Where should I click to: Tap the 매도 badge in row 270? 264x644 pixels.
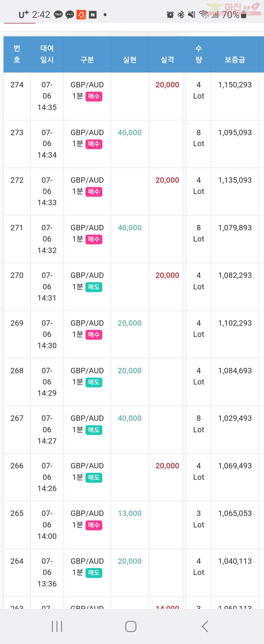tap(94, 287)
